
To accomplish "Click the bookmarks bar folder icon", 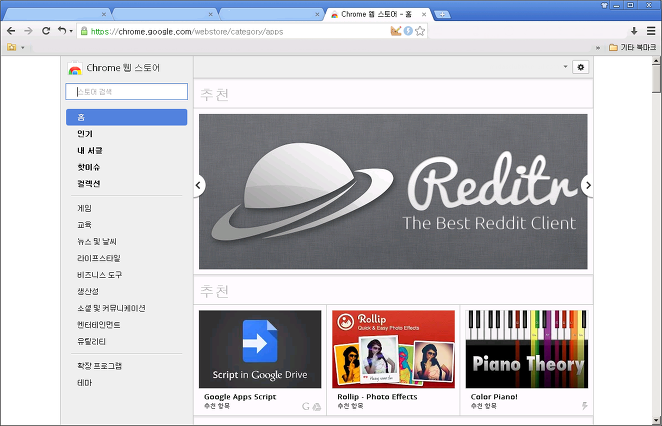I will 11,47.
